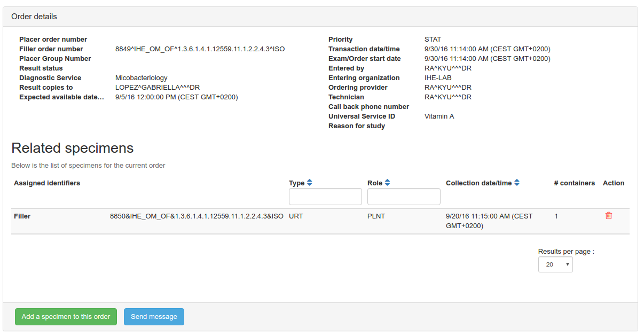The width and height of the screenshot is (644, 336).
Task: Click into the Role filter field
Action: (404, 197)
